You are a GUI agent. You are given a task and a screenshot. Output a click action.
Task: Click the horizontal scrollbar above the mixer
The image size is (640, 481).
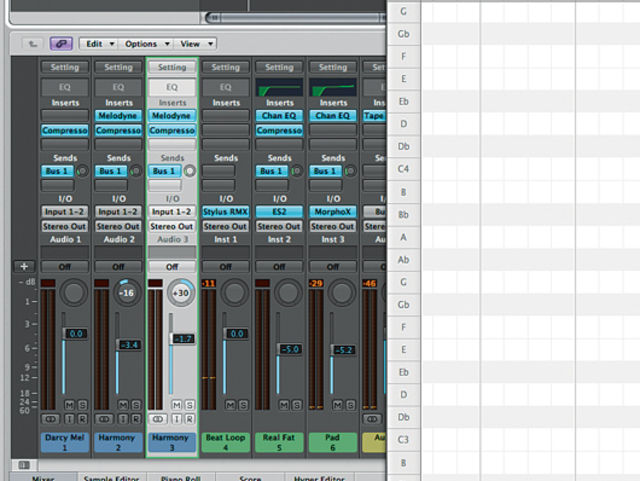(x=295, y=18)
